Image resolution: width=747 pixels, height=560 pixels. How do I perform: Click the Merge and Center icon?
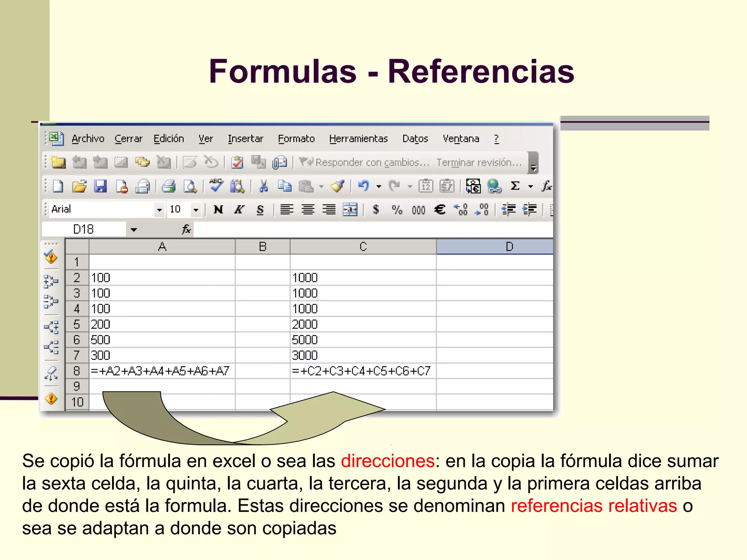(350, 210)
